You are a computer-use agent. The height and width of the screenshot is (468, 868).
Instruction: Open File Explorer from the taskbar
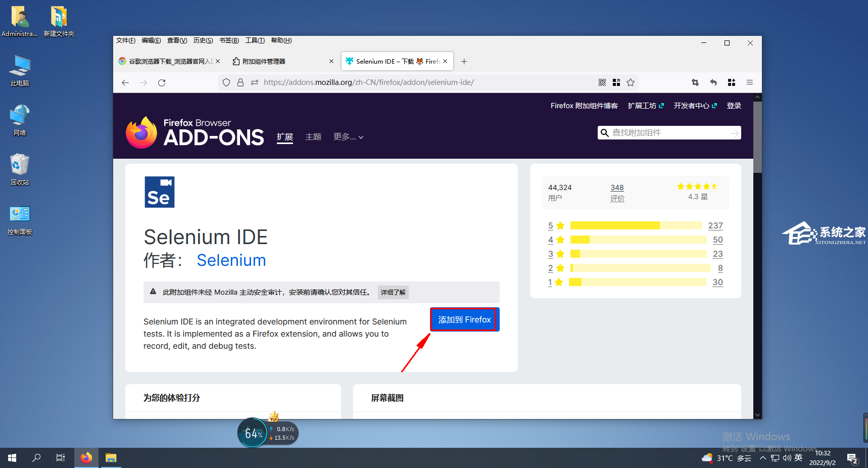[x=111, y=458]
